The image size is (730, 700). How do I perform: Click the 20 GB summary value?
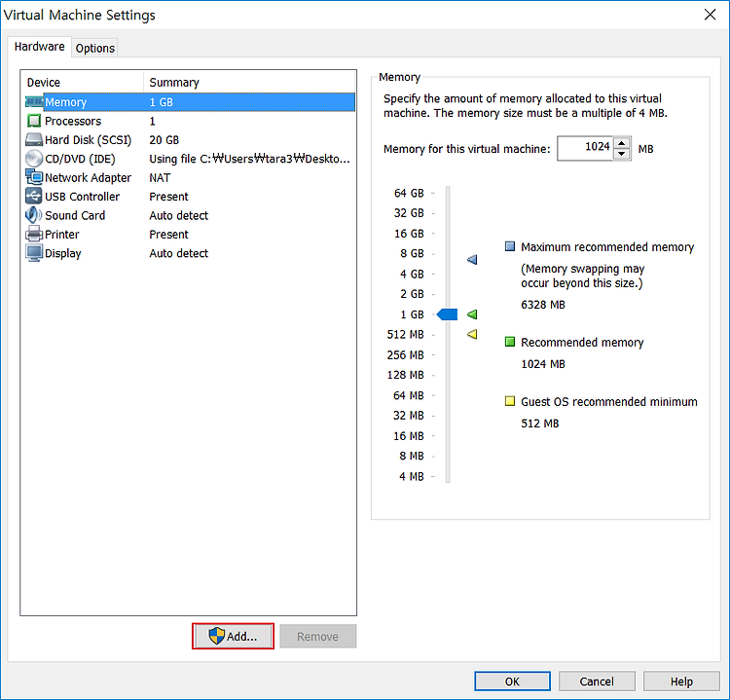[x=164, y=140]
